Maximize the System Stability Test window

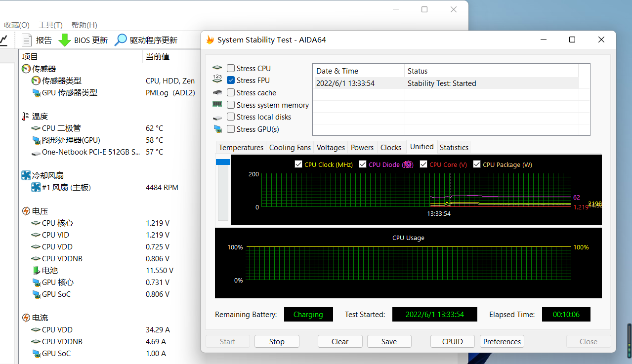572,40
